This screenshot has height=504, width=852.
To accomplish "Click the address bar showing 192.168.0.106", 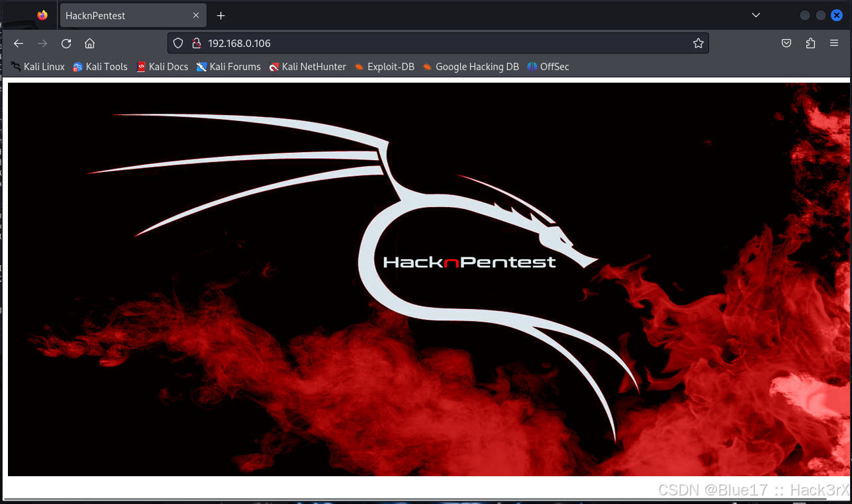I will coord(438,43).
